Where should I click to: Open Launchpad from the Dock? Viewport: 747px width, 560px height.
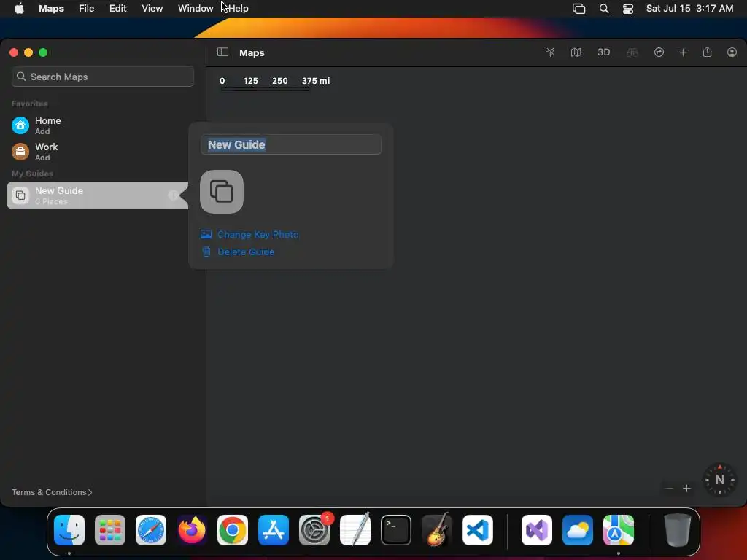tap(110, 530)
